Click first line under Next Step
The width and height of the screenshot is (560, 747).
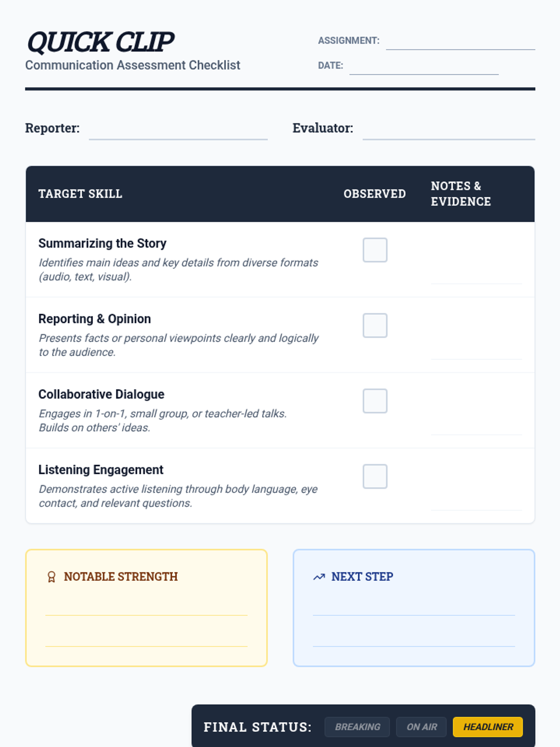(x=414, y=608)
